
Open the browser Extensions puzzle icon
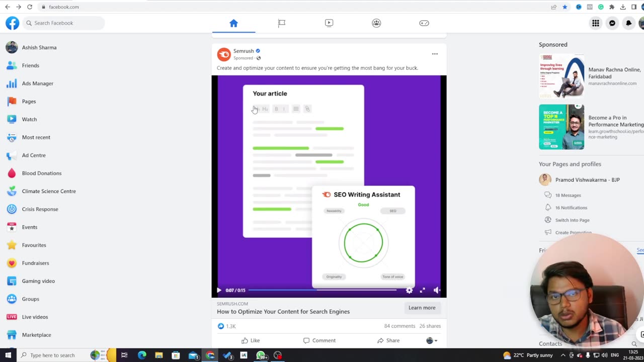click(x=612, y=7)
